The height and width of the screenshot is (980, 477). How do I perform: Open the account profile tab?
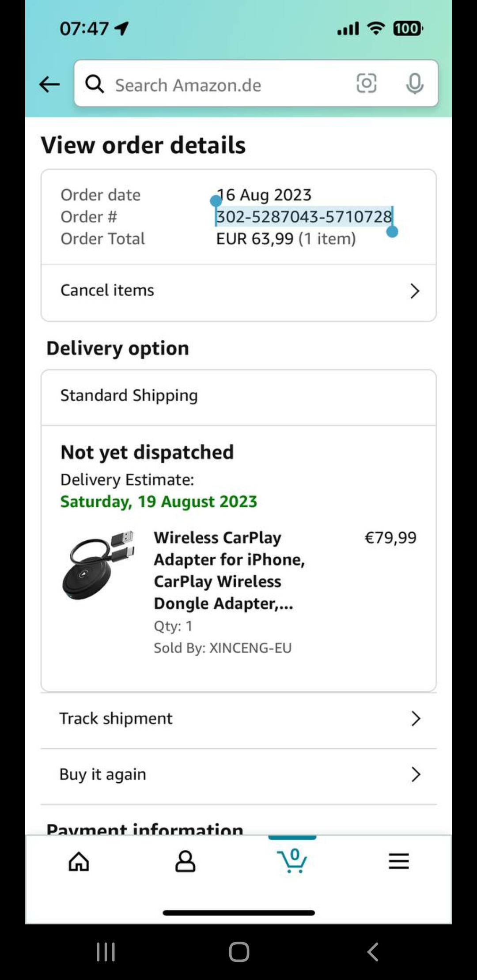(185, 861)
